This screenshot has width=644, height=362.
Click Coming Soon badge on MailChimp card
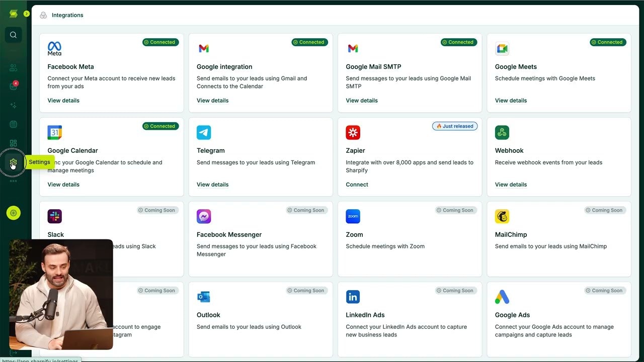[x=605, y=210]
